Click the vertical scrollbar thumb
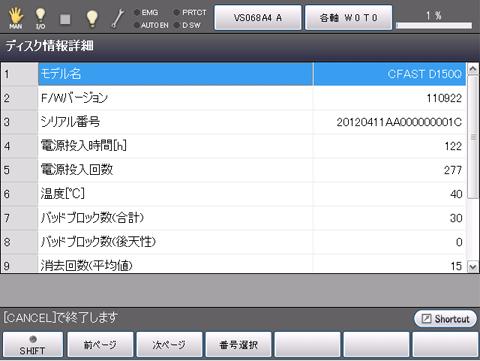 coord(473,137)
